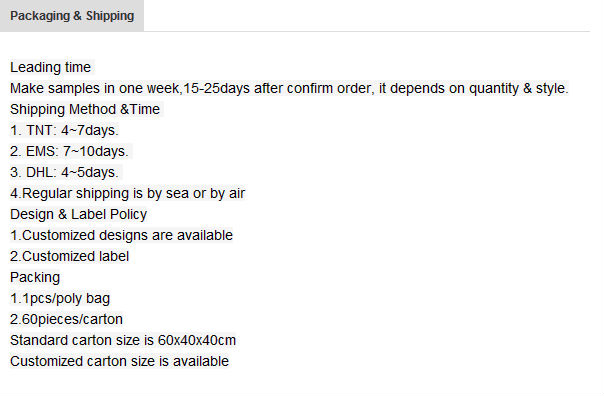Click the Leading time heading
Viewport: 604px width, 396px height.
coord(50,67)
